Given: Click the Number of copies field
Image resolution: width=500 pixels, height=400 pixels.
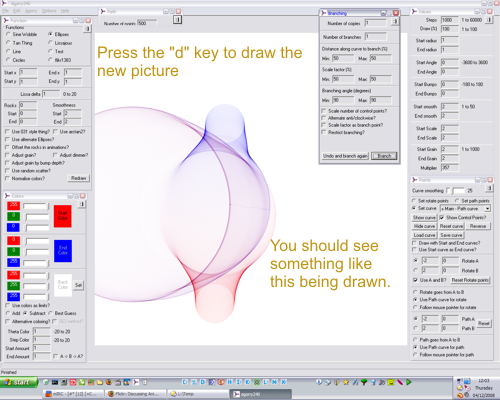Looking at the screenshot, I should point(376,23).
